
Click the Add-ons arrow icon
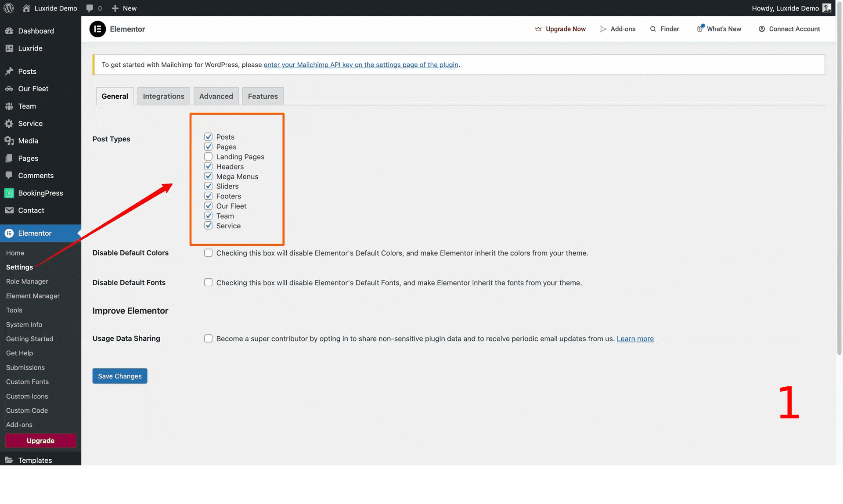(x=603, y=29)
